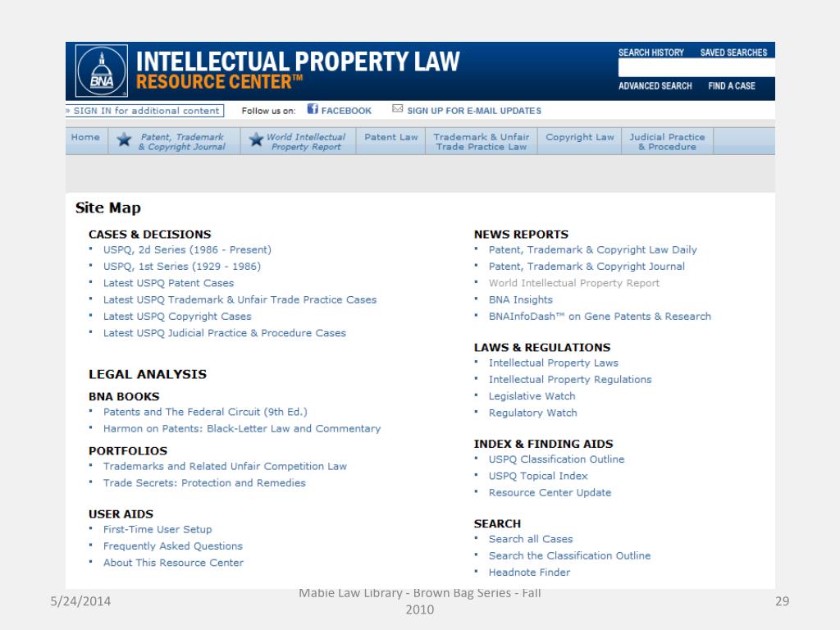
Task: Click the Facebook icon
Action: click(x=313, y=109)
